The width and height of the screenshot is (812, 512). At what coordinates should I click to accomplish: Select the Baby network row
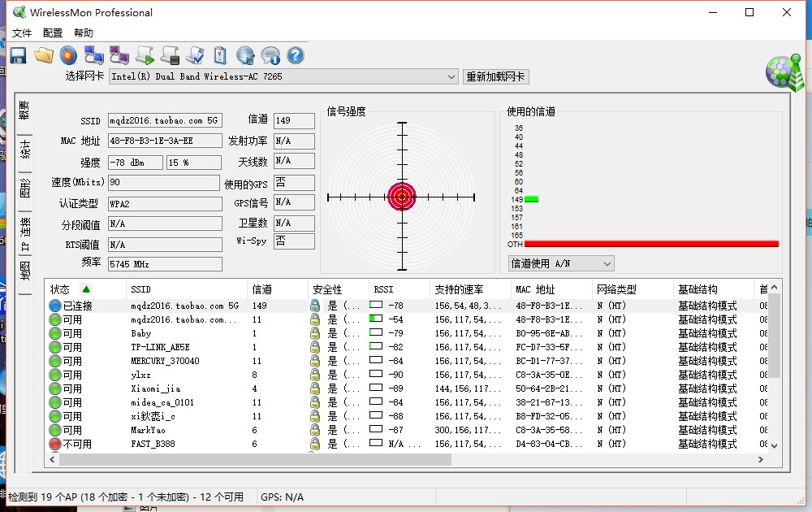(x=141, y=333)
